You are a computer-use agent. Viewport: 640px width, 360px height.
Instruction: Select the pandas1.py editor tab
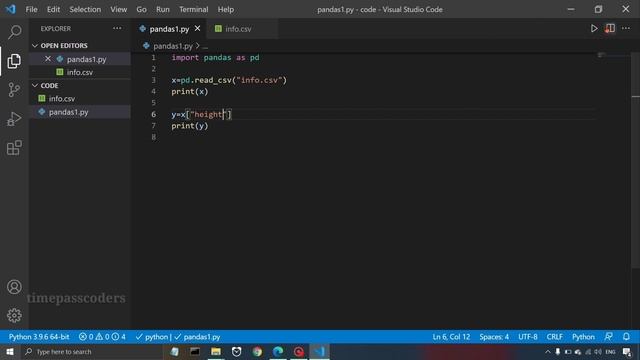(x=169, y=29)
